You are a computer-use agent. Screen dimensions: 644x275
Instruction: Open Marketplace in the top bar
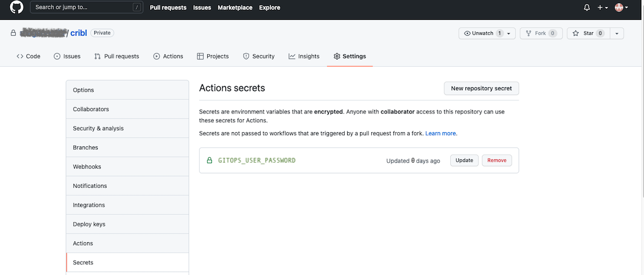pos(235,8)
